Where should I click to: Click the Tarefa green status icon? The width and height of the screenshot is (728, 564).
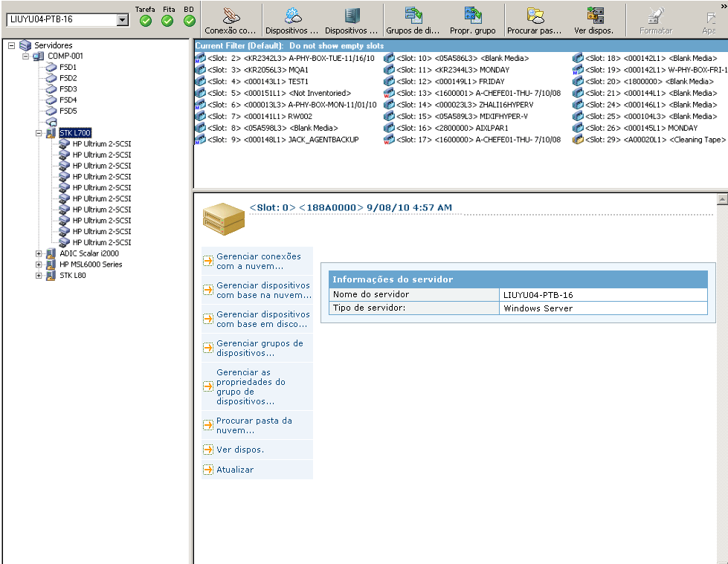pyautogui.click(x=146, y=21)
